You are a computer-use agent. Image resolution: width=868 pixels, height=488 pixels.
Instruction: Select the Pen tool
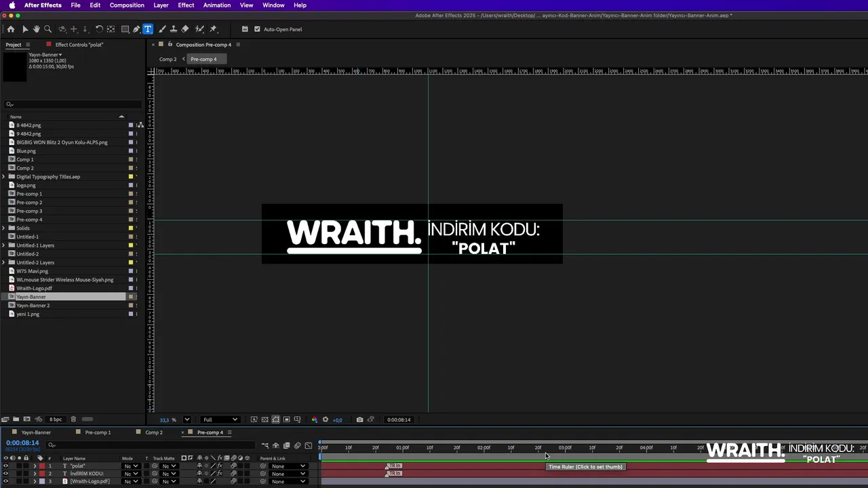click(x=136, y=29)
